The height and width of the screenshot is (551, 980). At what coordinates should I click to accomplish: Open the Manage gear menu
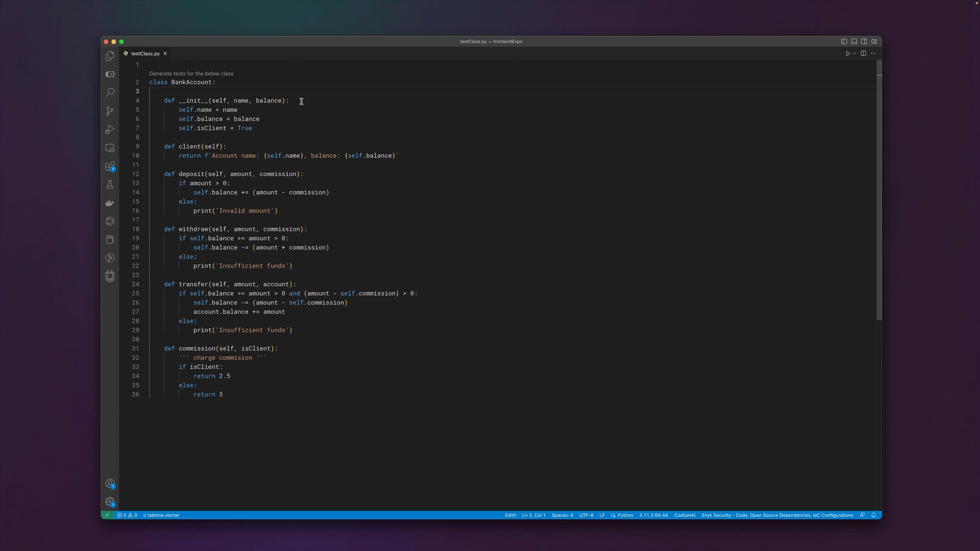click(110, 502)
